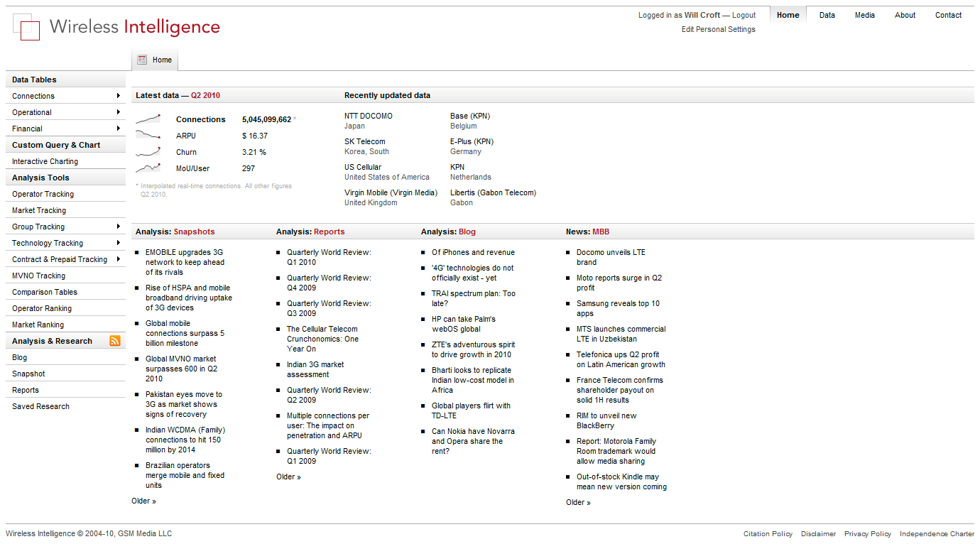The height and width of the screenshot is (544, 980).
Task: Open Interactive Charting in sidebar
Action: click(45, 161)
